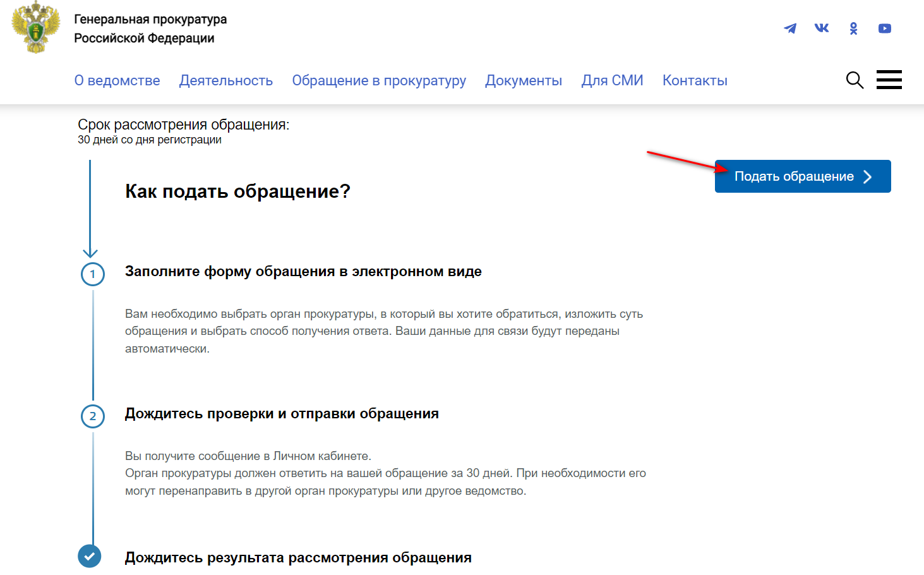The height and width of the screenshot is (575, 924).
Task: Go to «Обращение в прокуратуру» section
Action: pos(379,81)
